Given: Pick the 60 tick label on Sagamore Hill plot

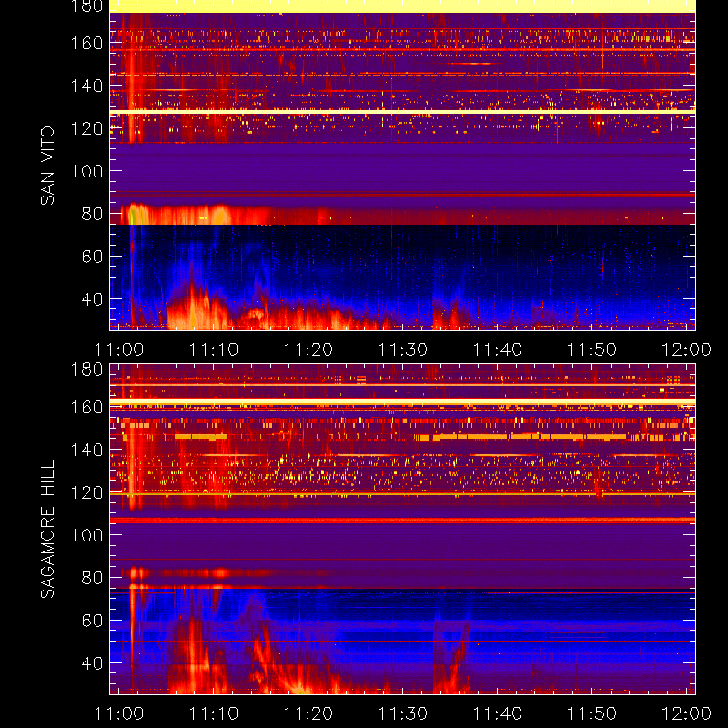Looking at the screenshot, I should point(92,621).
